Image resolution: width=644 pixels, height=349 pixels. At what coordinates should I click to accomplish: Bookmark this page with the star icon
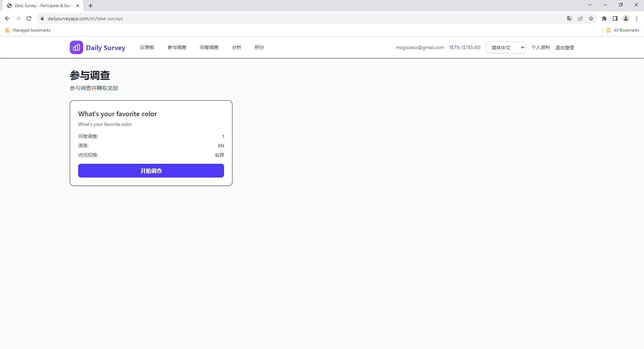click(x=591, y=18)
